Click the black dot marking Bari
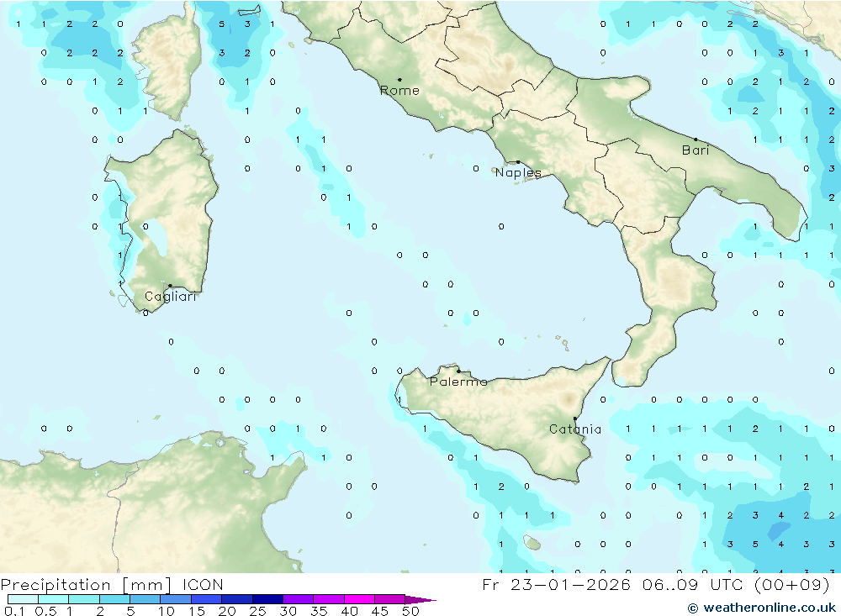841x616 pixels. [696, 140]
